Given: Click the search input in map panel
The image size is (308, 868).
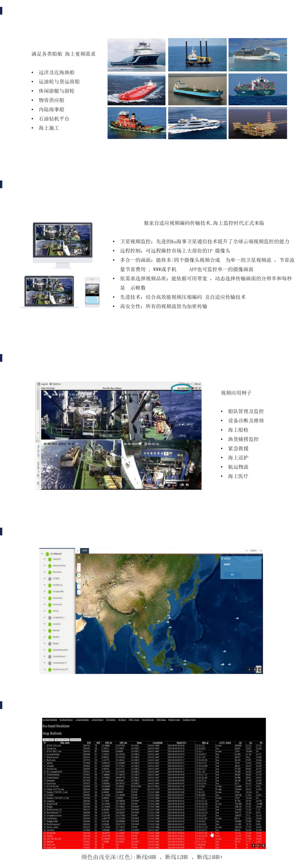Looking at the screenshot, I should 248,565.
